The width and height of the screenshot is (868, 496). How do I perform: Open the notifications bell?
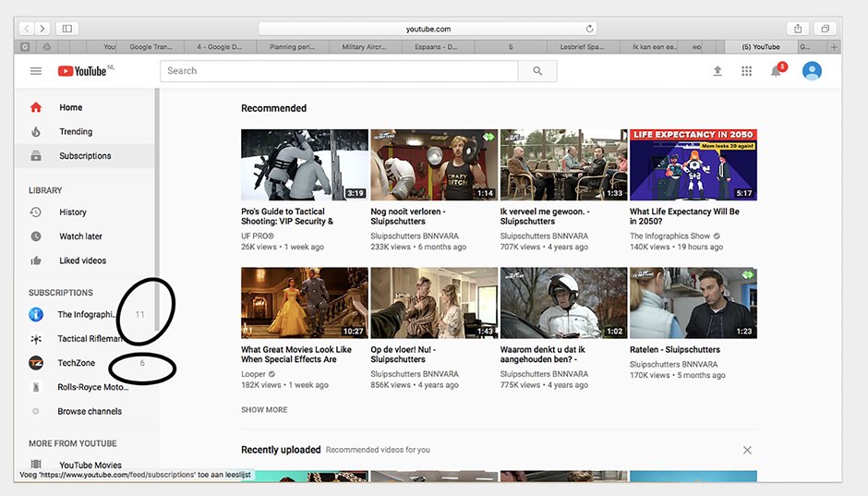pyautogui.click(x=777, y=71)
